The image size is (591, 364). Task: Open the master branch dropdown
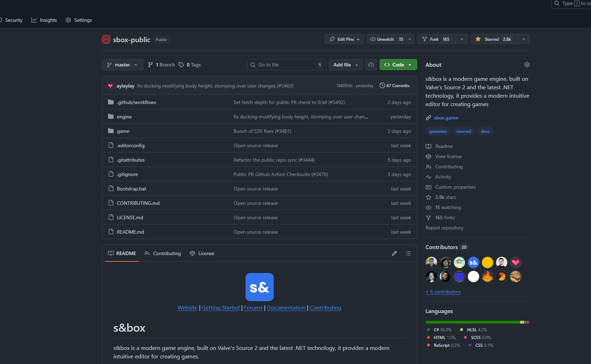[x=122, y=65]
